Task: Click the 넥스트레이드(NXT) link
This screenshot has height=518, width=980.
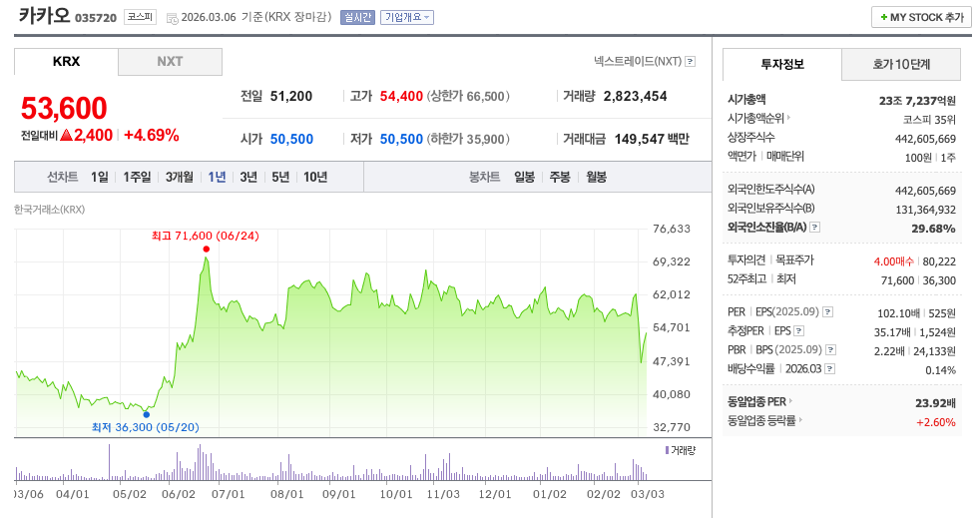Action: click(638, 61)
